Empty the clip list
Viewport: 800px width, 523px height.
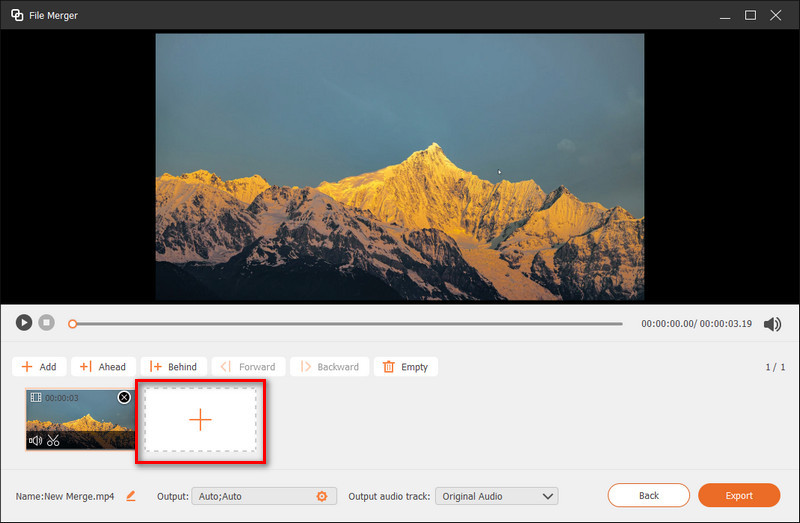[x=406, y=366]
